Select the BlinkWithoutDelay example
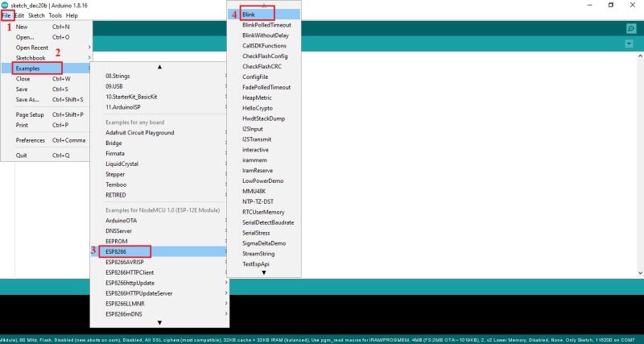This screenshot has height=344, width=644. click(265, 35)
